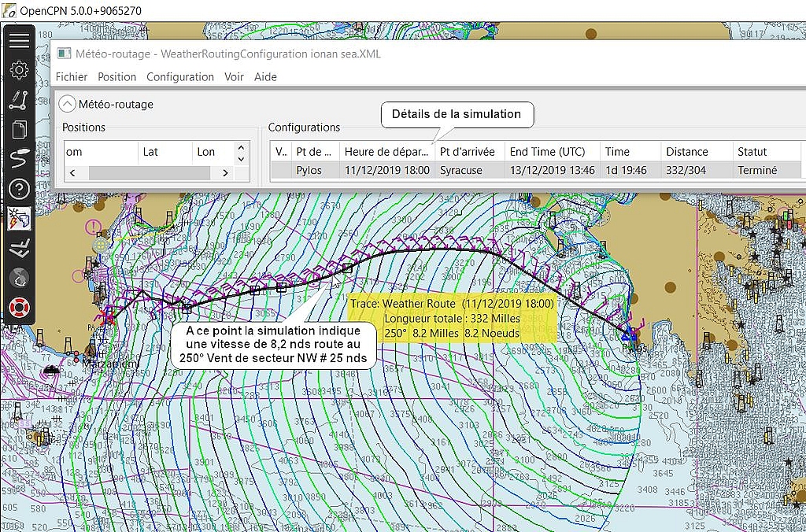The height and width of the screenshot is (532, 806).
Task: Open the hamburger main menu
Action: 19,41
